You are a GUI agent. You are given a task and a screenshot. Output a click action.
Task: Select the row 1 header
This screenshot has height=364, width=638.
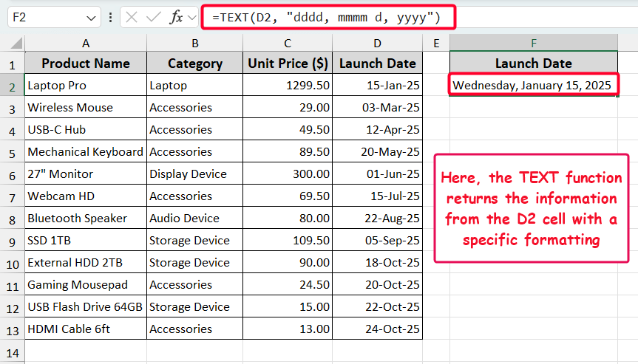click(x=12, y=63)
